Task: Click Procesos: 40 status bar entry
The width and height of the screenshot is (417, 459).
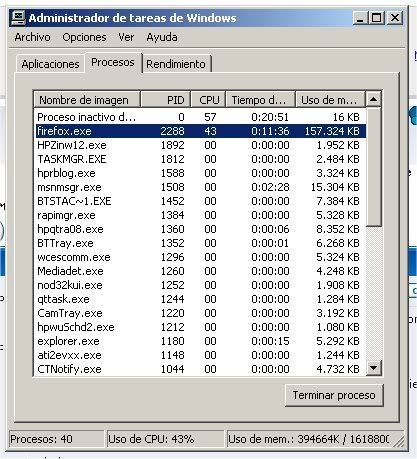Action: tap(56, 439)
